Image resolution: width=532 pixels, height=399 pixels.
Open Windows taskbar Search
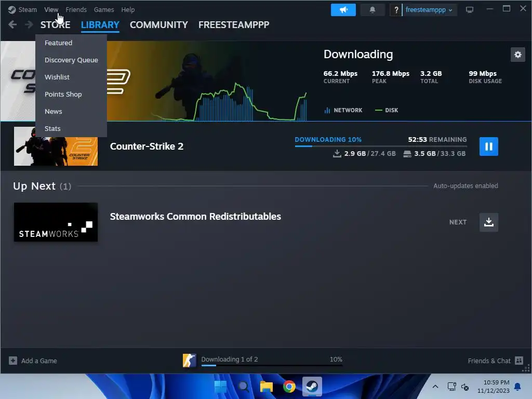pyautogui.click(x=243, y=387)
